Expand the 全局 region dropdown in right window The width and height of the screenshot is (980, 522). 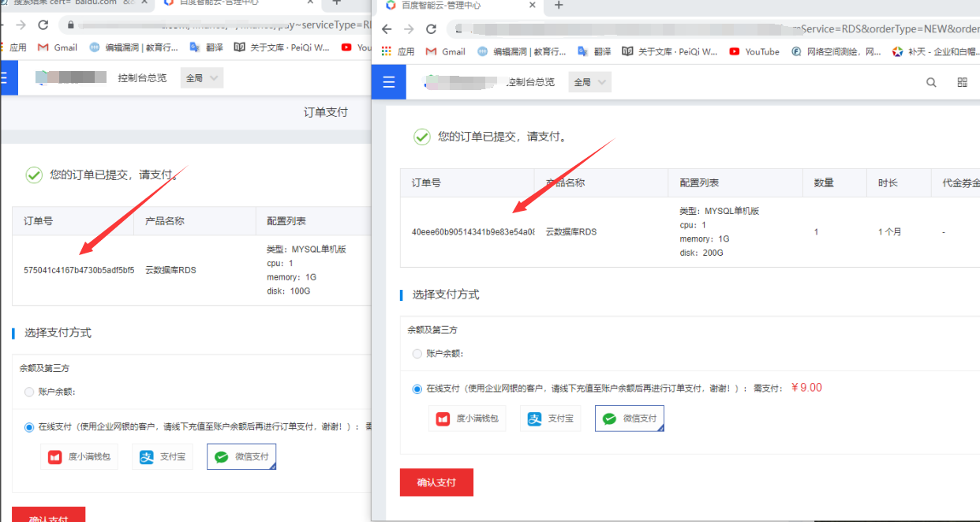pos(590,82)
